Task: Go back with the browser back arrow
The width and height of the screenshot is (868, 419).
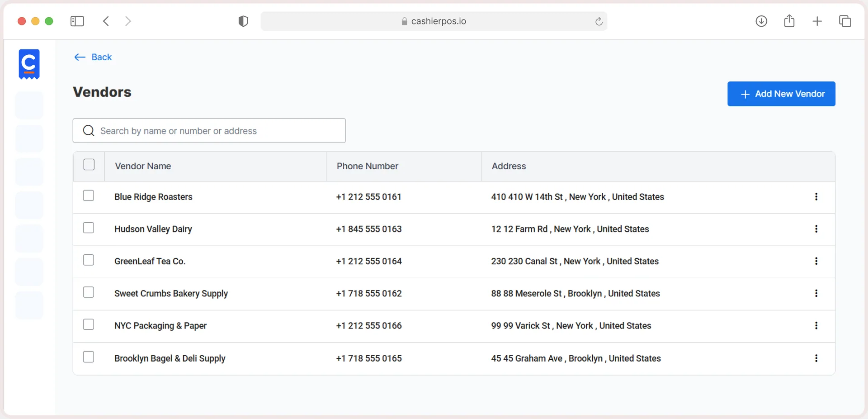Action: coord(106,21)
